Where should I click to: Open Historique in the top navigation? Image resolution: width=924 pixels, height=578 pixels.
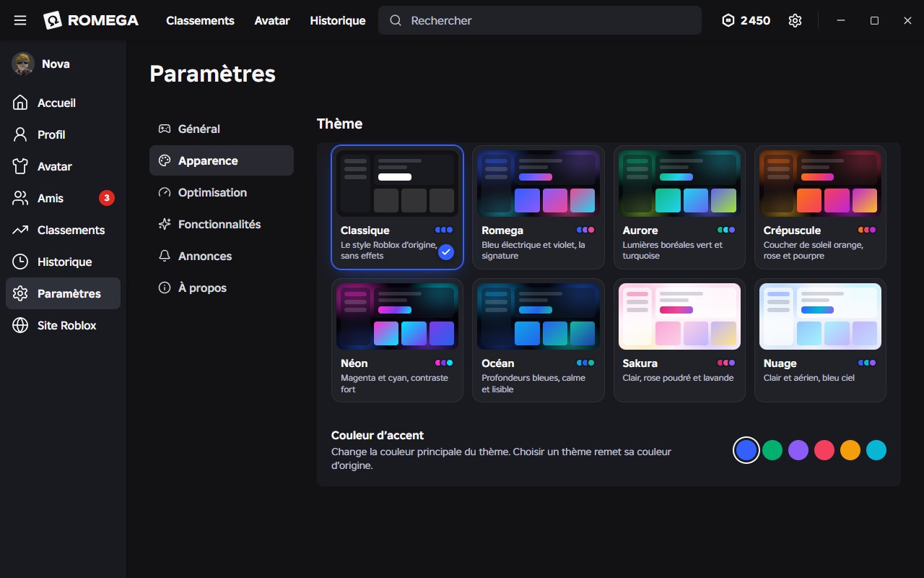pos(338,20)
